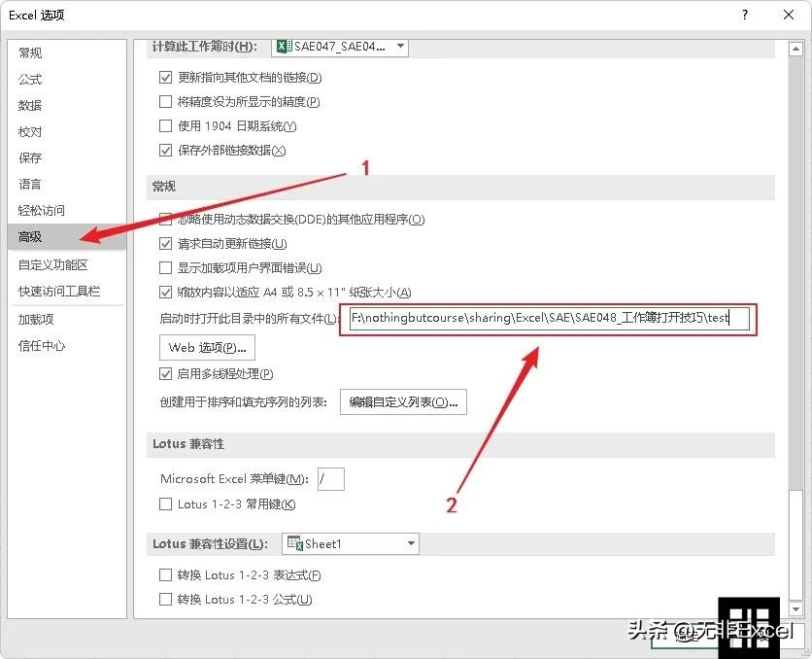Viewport: 812px width, 659px height.
Task: Uncheck 更新指向其他文档的链接
Action: click(165, 78)
